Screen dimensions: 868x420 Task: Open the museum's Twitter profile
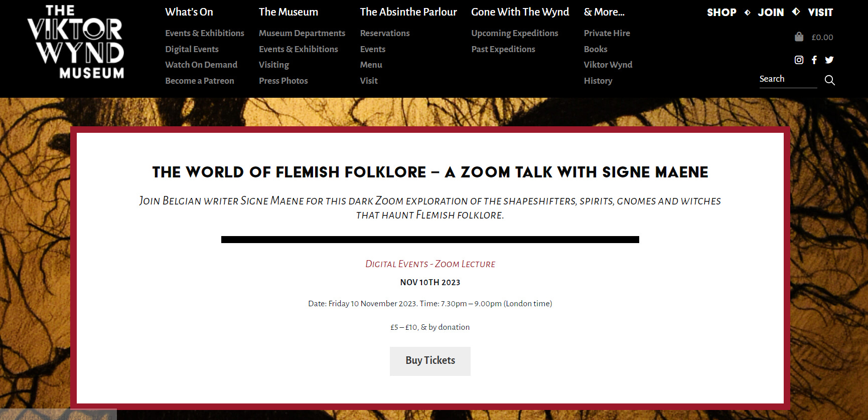pos(829,60)
